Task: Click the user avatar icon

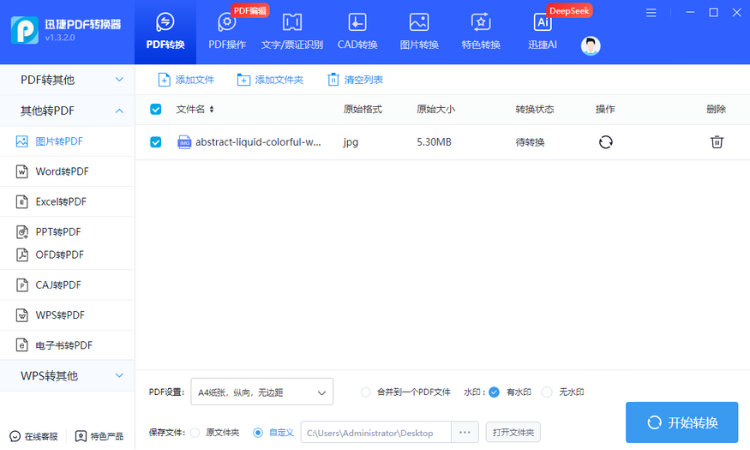Action: click(591, 46)
